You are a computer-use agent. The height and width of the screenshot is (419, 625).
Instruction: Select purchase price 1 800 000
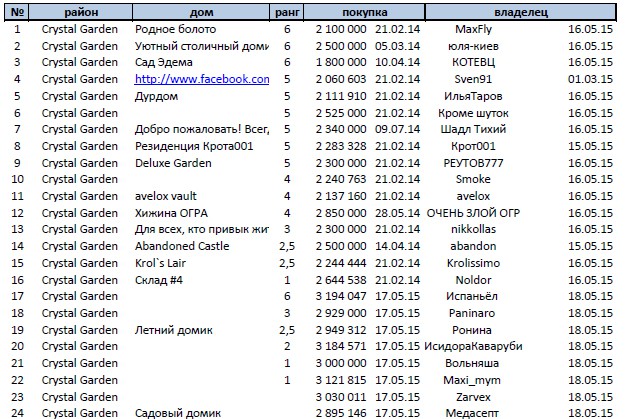[x=341, y=63]
